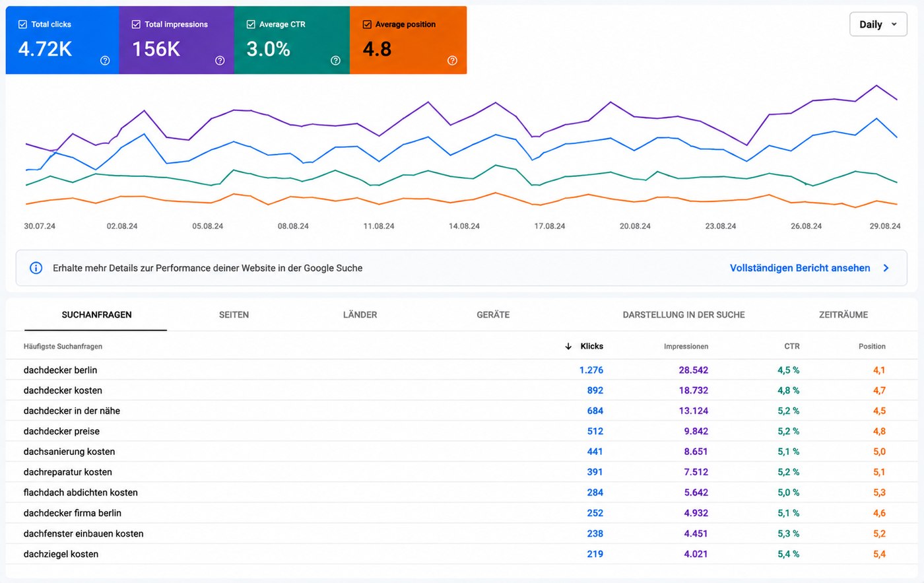Open DARSTELLUNG IN DER SUCHE tab
The image size is (924, 583).
pos(684,315)
